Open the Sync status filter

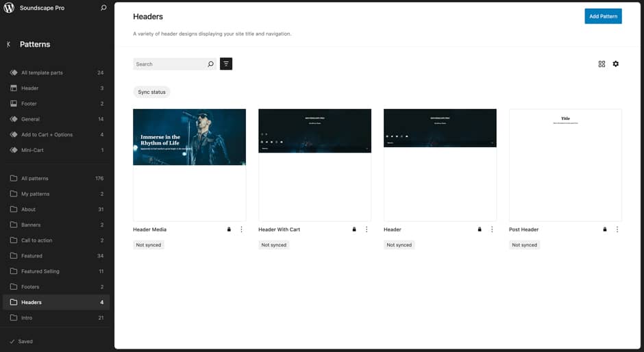152,92
